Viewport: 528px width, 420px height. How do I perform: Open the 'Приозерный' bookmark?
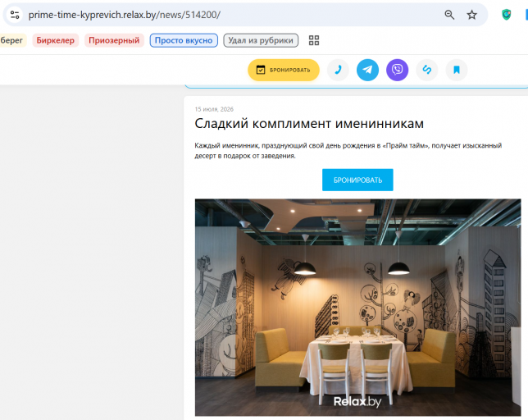point(114,40)
